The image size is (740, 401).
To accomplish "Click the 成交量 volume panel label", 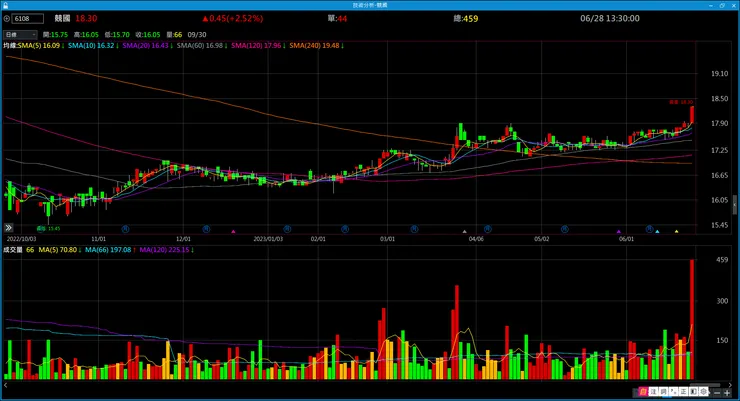I will coord(13,250).
